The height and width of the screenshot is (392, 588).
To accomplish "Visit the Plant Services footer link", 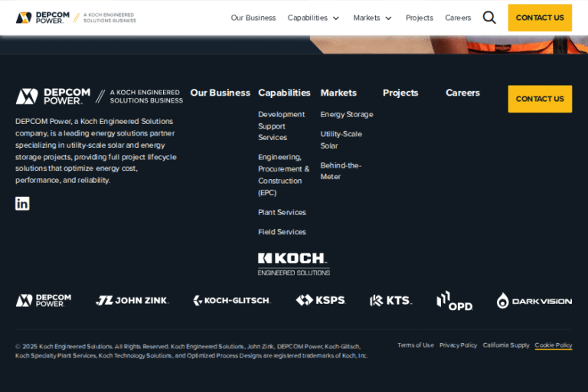I will tap(282, 212).
